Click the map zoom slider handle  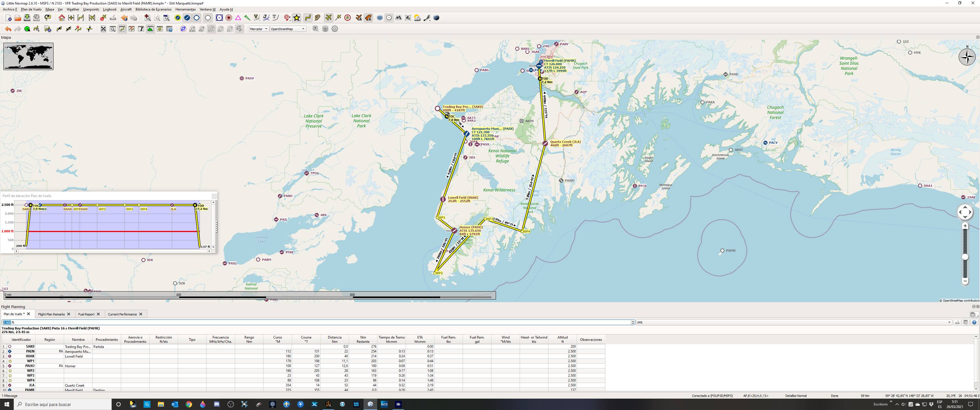(x=965, y=257)
